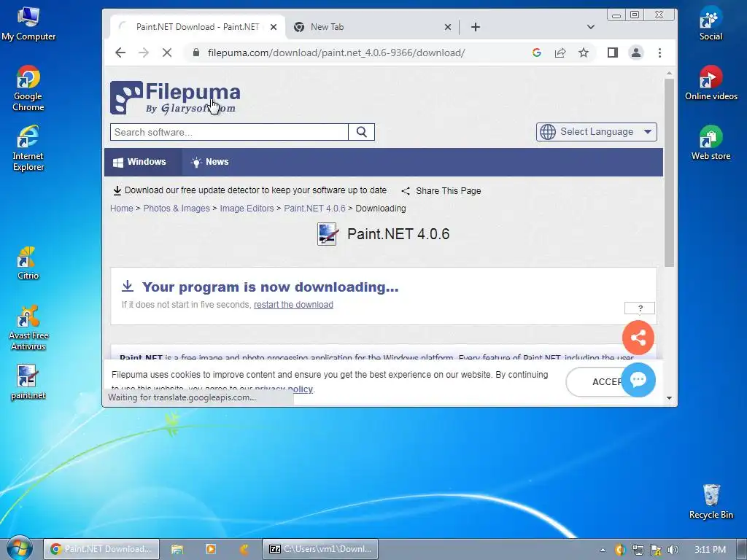This screenshot has height=560, width=747.
Task: Go to Paint.NET 4.0.6 breadcrumb
Action: pyautogui.click(x=314, y=209)
